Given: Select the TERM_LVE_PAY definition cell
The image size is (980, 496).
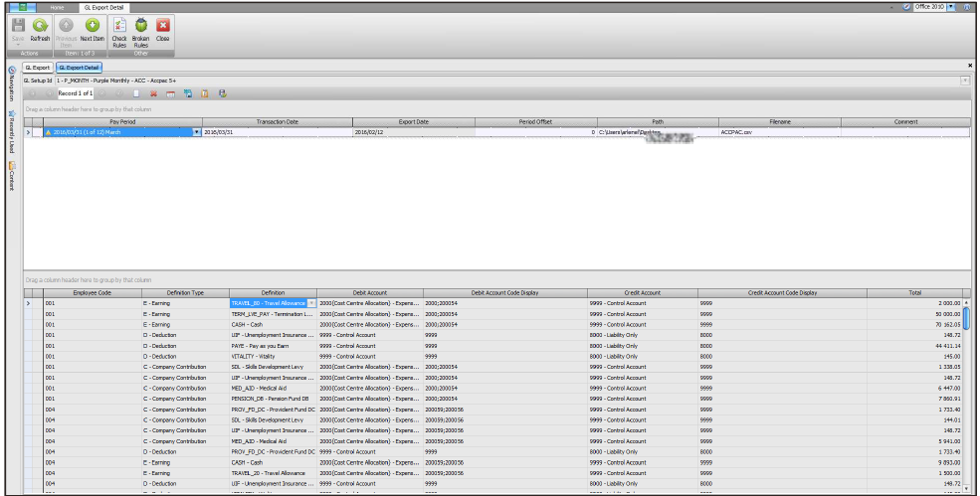Looking at the screenshot, I should (274, 314).
